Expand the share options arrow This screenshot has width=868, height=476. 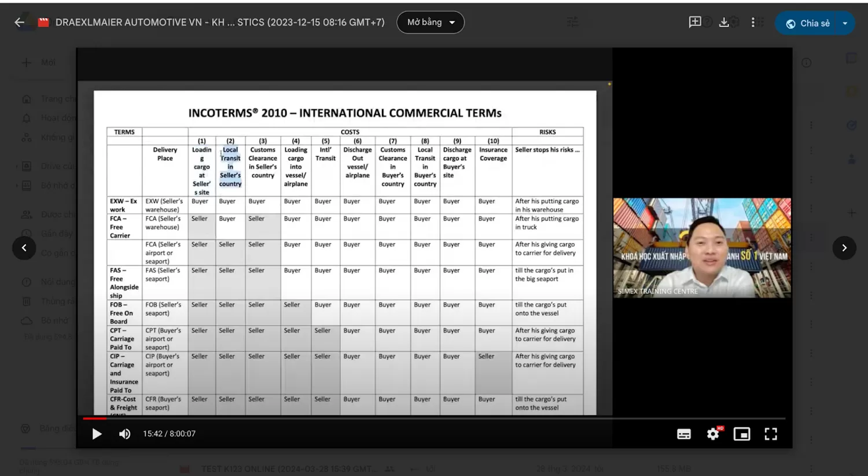coord(845,23)
